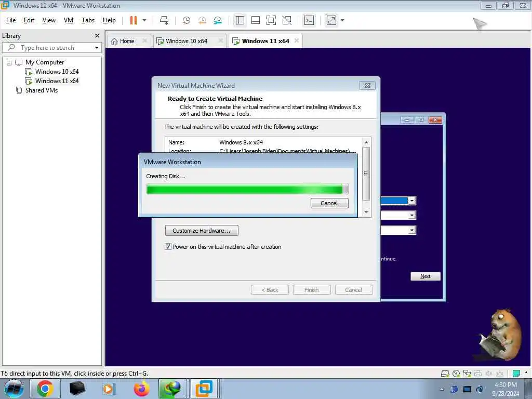Viewport: 532px width, 399px height.
Task: Open the Edit menu
Action: click(29, 20)
